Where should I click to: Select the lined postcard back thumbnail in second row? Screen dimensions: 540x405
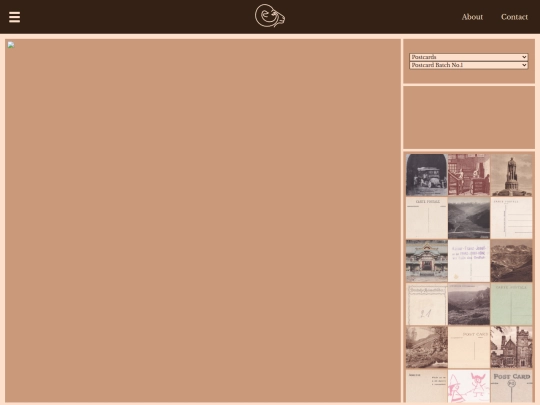click(511, 218)
